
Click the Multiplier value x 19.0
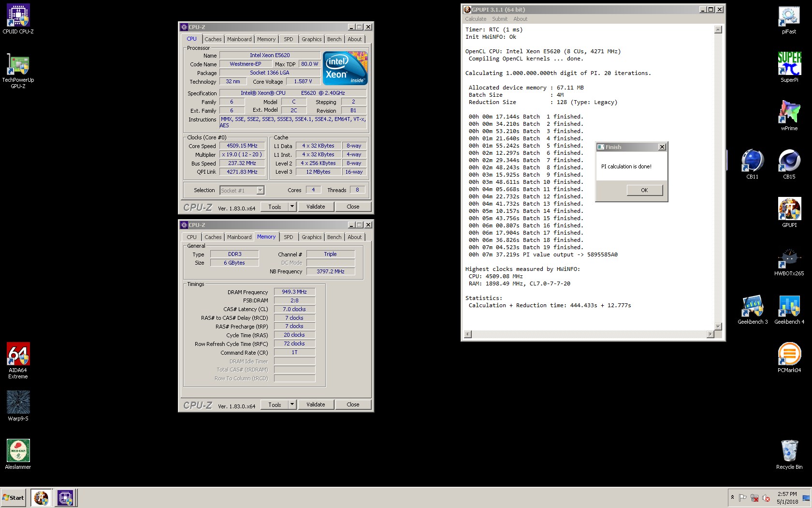point(242,154)
